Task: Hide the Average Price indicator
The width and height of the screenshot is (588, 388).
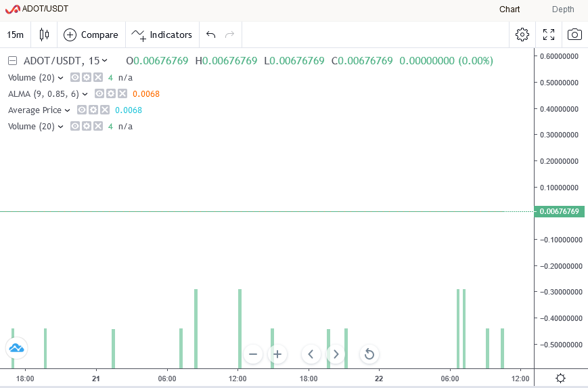Action: pos(82,110)
